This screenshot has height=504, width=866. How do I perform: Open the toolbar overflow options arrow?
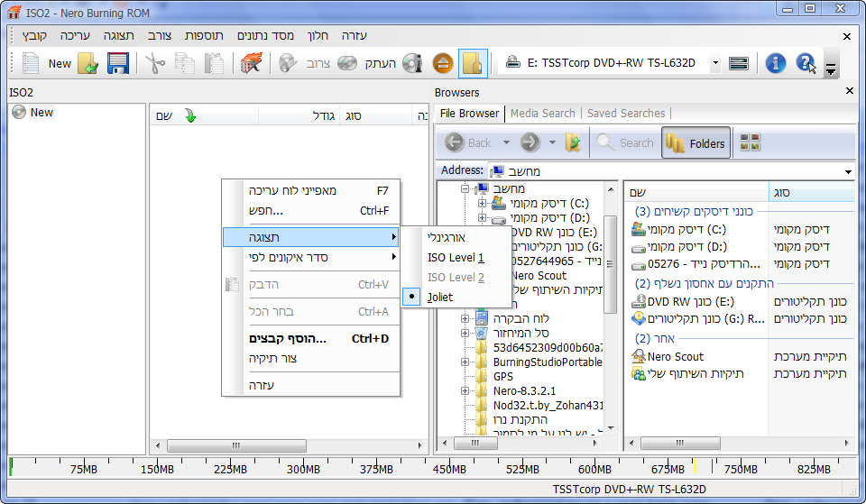coord(831,69)
